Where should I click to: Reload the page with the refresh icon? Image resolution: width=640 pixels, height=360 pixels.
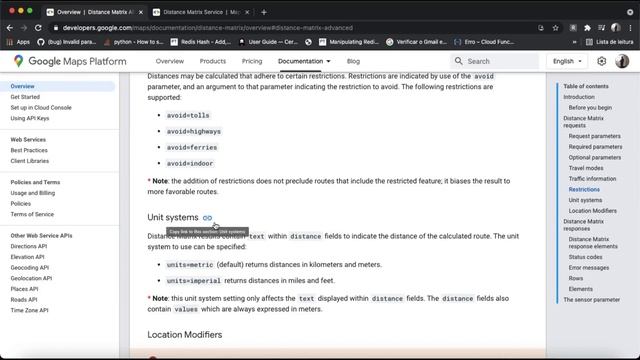(x=38, y=28)
